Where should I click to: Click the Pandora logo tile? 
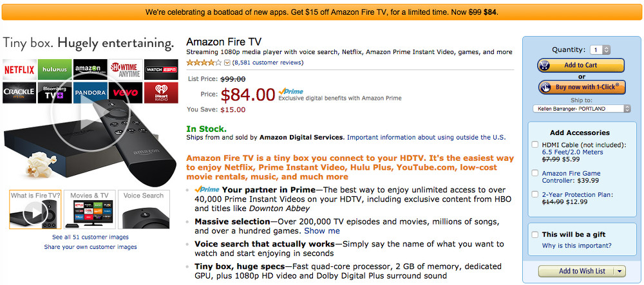click(x=89, y=93)
